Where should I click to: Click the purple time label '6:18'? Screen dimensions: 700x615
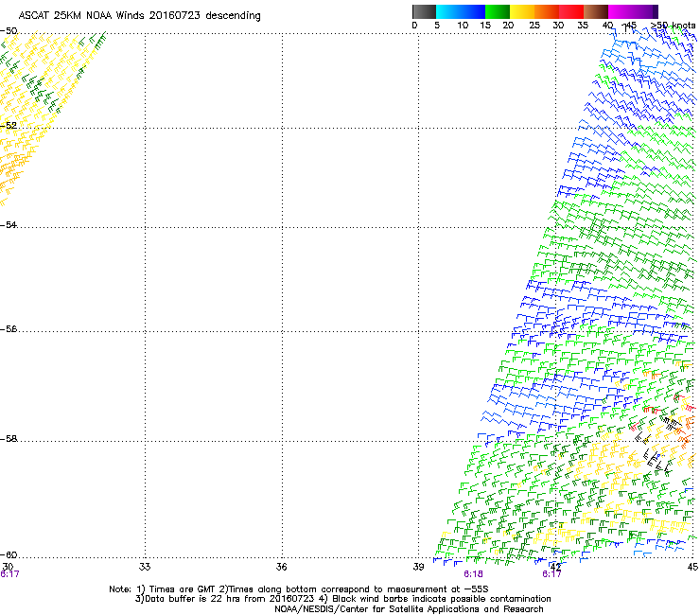473,574
